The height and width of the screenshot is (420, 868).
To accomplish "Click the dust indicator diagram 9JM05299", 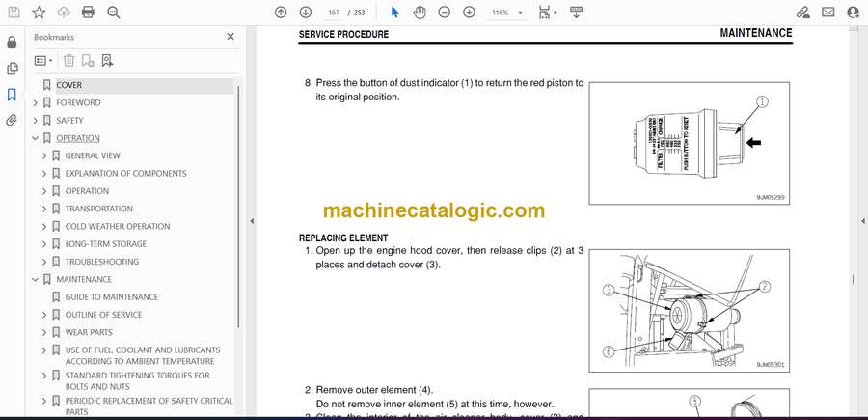I will pos(690,143).
